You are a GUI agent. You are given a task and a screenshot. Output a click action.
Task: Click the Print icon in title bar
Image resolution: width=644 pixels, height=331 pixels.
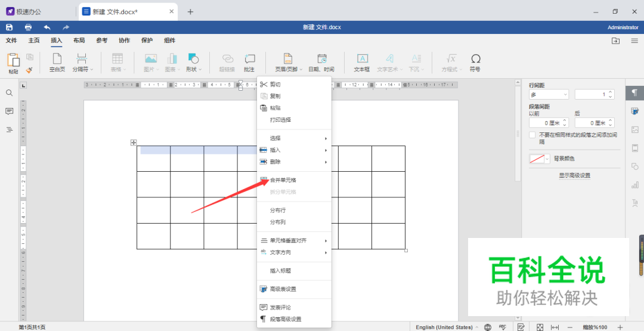pyautogui.click(x=28, y=27)
